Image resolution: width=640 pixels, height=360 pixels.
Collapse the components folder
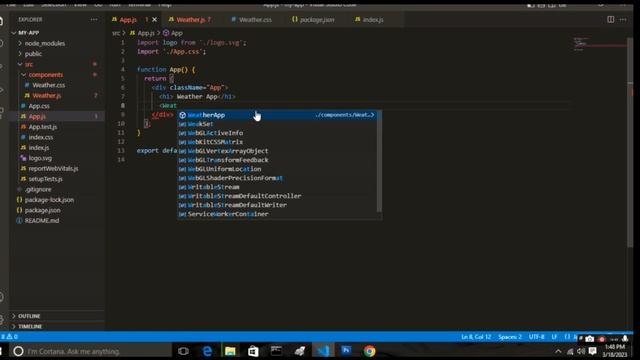coord(46,75)
